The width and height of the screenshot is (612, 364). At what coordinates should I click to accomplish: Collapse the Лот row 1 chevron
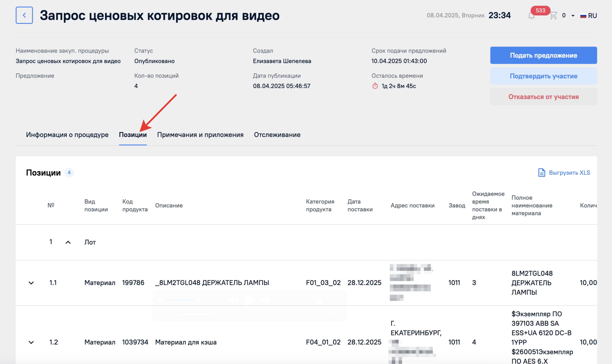68,242
